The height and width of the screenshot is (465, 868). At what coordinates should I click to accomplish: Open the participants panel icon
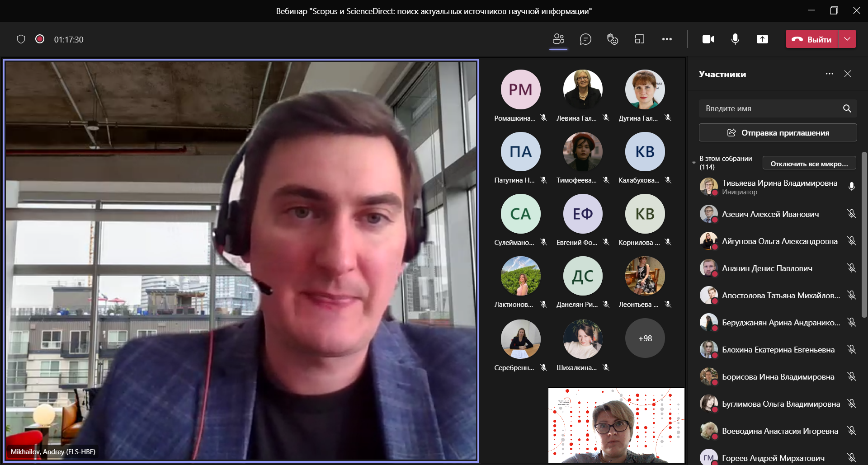(x=558, y=39)
